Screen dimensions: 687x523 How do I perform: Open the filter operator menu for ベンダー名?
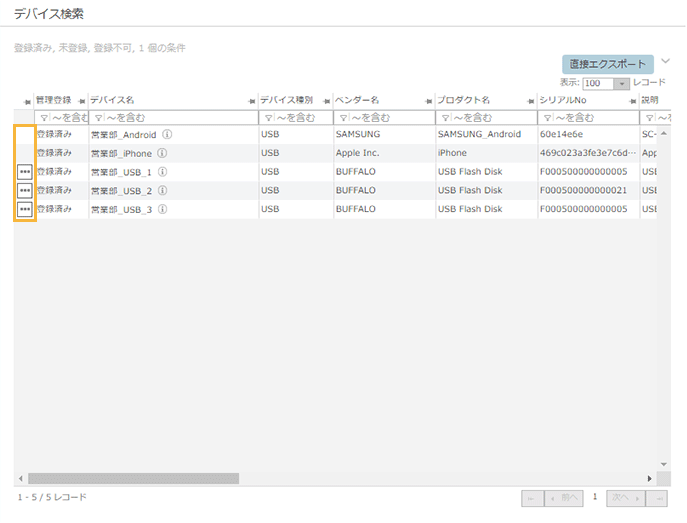(x=341, y=118)
